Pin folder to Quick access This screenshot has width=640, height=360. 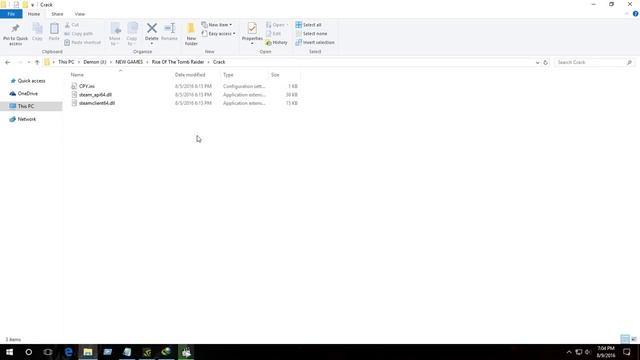[16, 34]
